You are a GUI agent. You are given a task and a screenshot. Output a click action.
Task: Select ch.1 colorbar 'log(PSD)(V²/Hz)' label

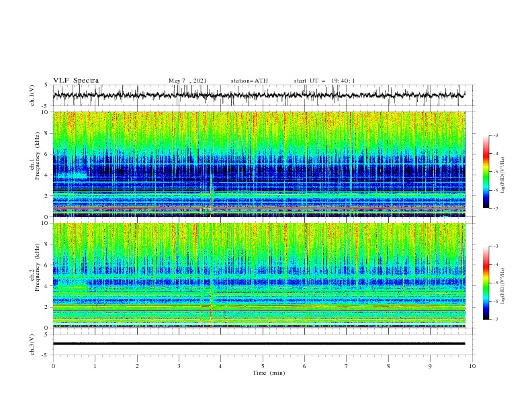coord(502,175)
